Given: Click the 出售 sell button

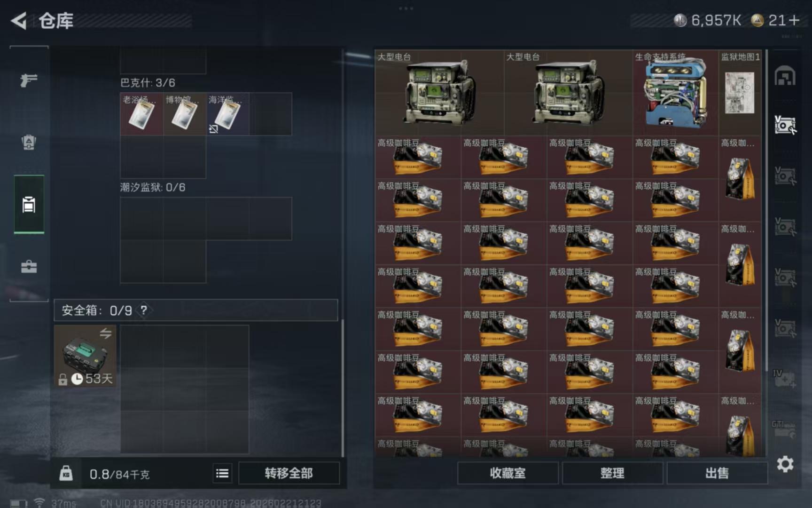Looking at the screenshot, I should tap(717, 473).
